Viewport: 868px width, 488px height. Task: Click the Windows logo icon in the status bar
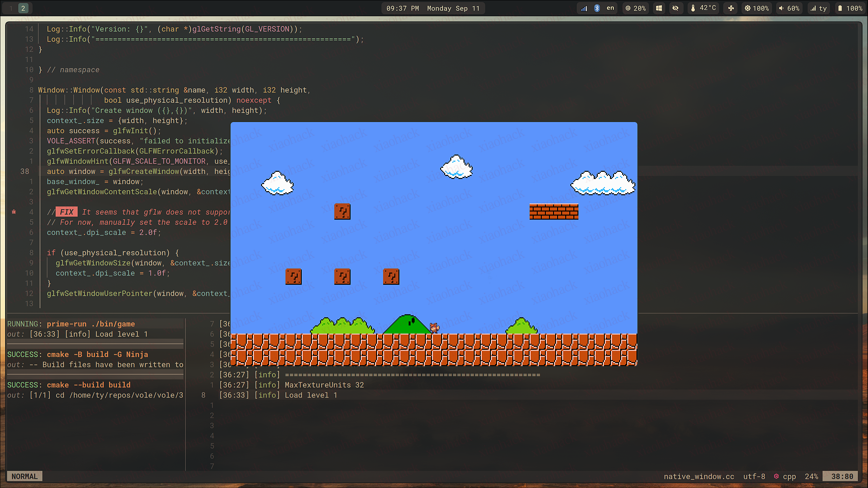[659, 8]
